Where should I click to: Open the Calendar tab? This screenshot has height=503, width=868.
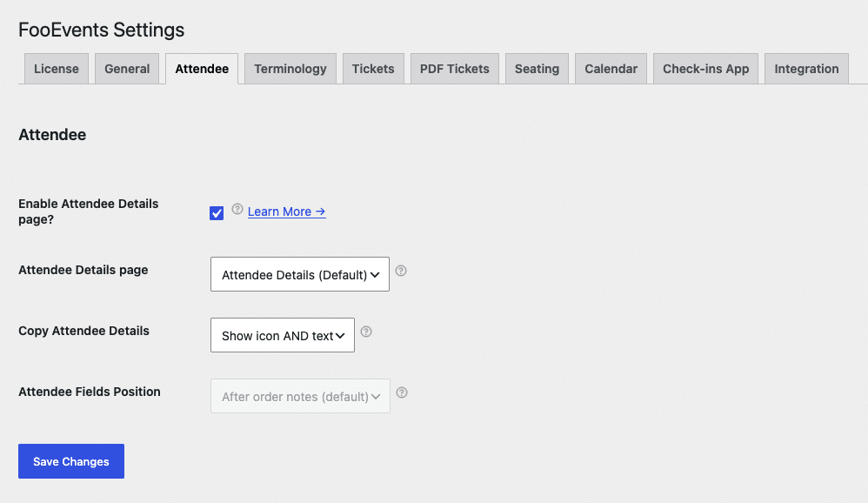pos(611,69)
